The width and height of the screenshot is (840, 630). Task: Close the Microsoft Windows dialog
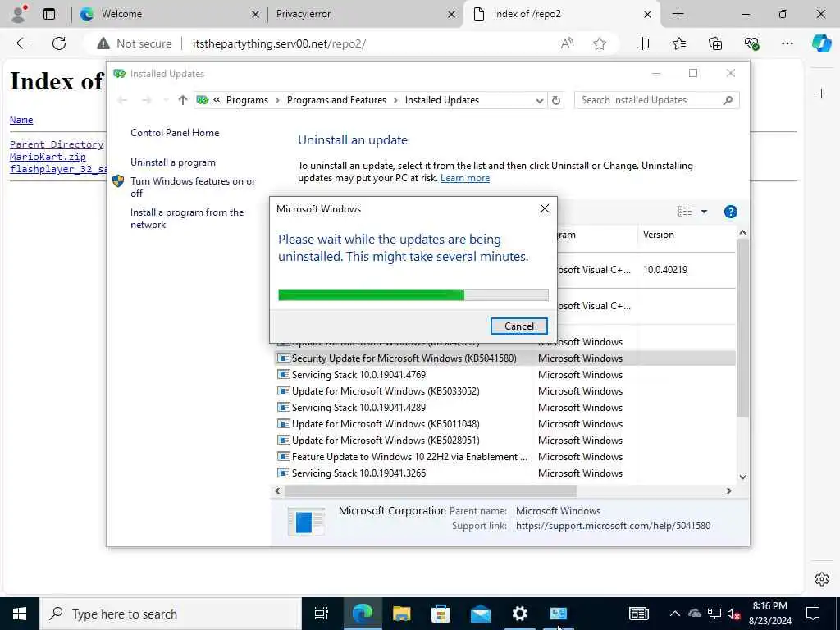click(x=545, y=208)
